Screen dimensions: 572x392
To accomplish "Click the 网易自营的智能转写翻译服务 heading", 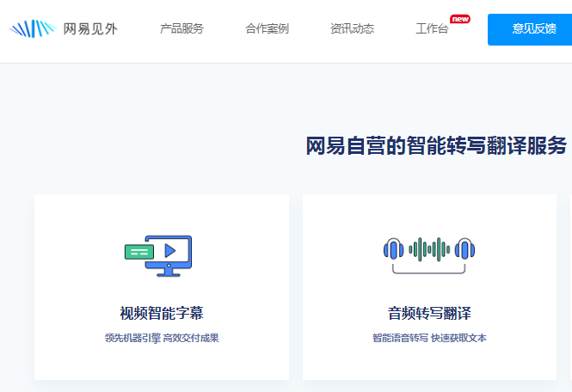I will coord(436,145).
